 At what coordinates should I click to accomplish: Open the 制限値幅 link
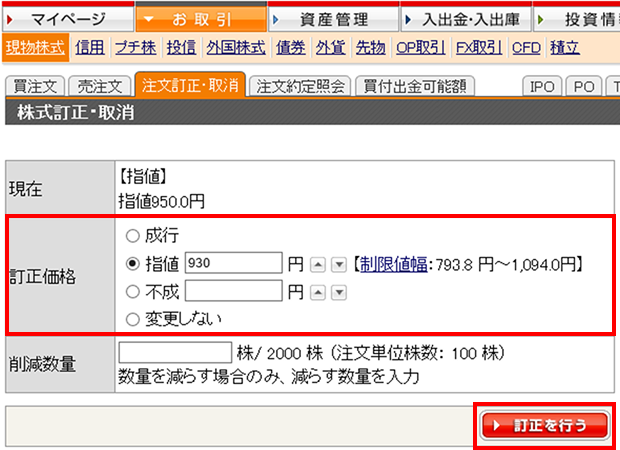(388, 266)
